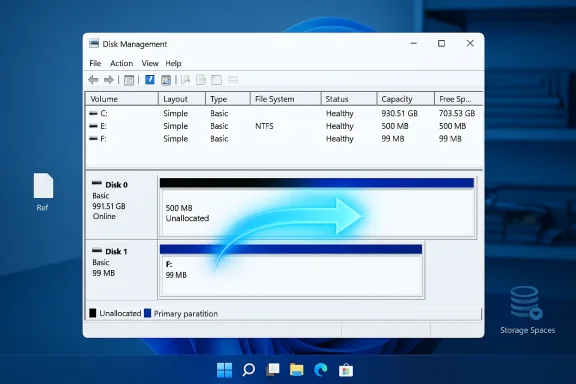This screenshot has width=576, height=384.
Task: Open the Ref file on desktop
Action: coord(43,192)
